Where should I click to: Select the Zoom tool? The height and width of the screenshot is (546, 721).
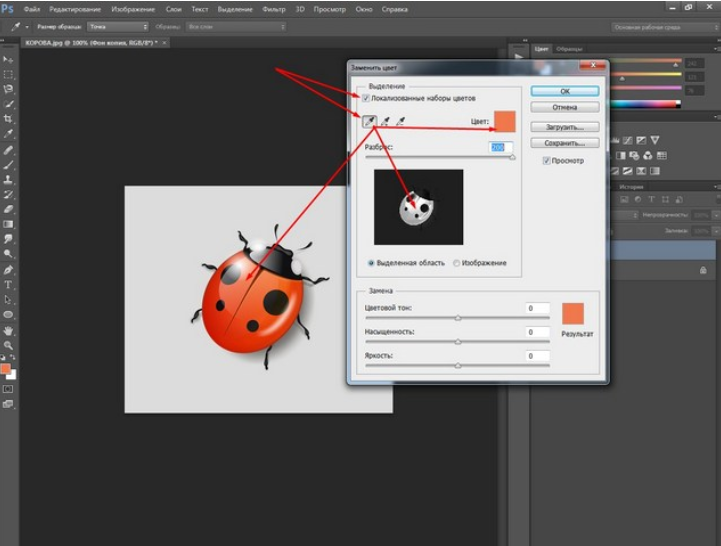click(x=8, y=345)
